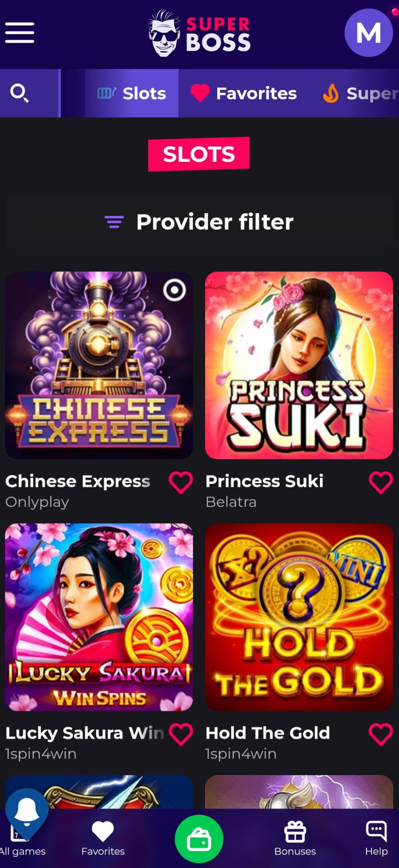The image size is (399, 868).
Task: Launch the Chinese Express game thumbnail
Action: [99, 365]
